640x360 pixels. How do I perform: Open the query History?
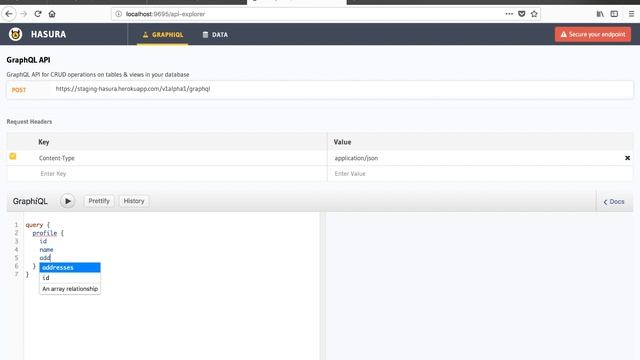point(134,201)
